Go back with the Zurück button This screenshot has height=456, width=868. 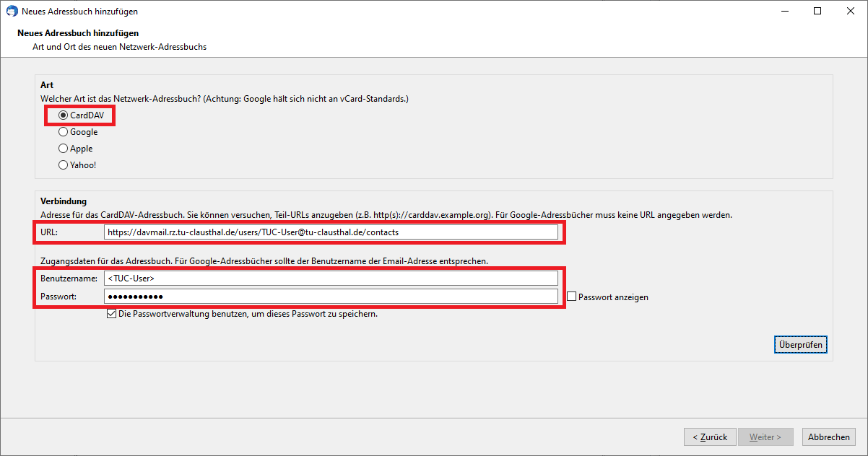pyautogui.click(x=710, y=437)
